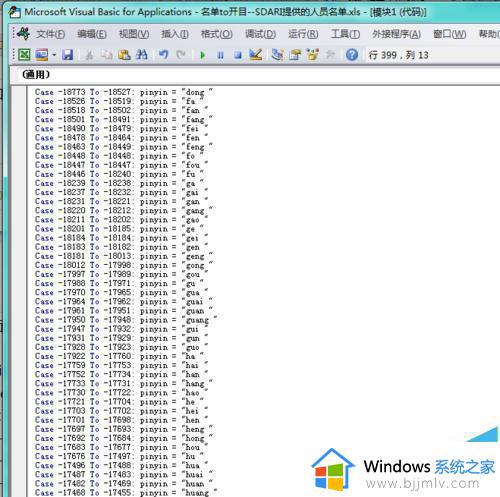Open the 工具(T) menu
This screenshot has height=497, width=500.
click(345, 34)
